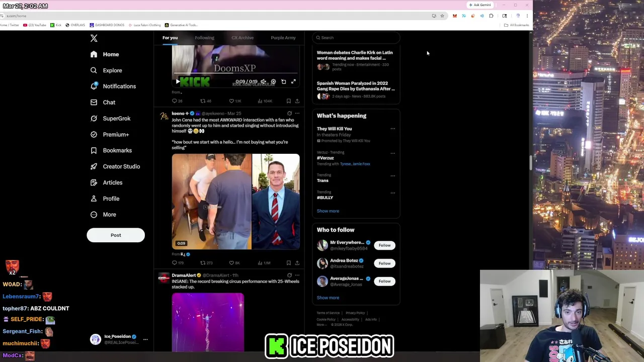Open Articles in the sidebar
Screen dimensions: 644x362
pos(106,183)
